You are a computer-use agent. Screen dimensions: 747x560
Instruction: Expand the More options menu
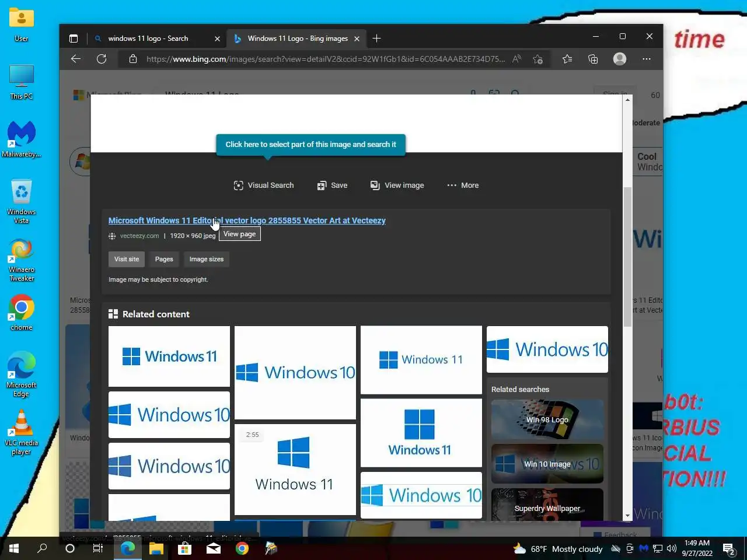[x=463, y=185]
